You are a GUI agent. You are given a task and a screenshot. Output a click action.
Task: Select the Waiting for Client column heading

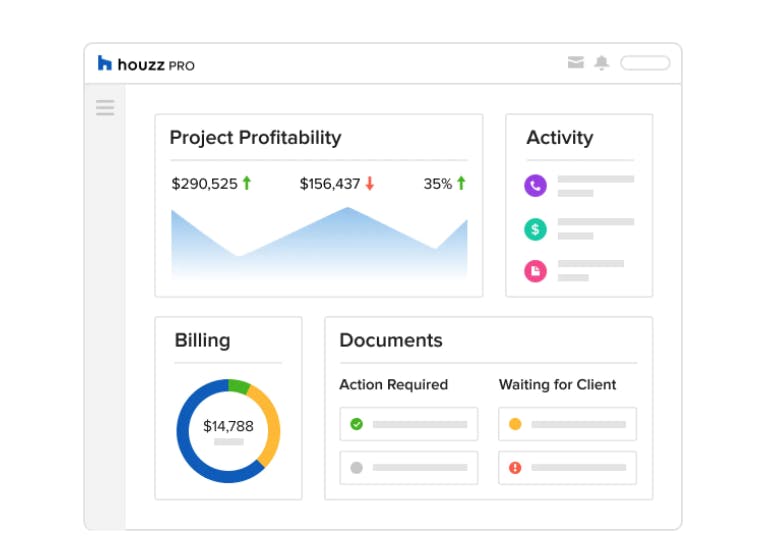coord(557,385)
